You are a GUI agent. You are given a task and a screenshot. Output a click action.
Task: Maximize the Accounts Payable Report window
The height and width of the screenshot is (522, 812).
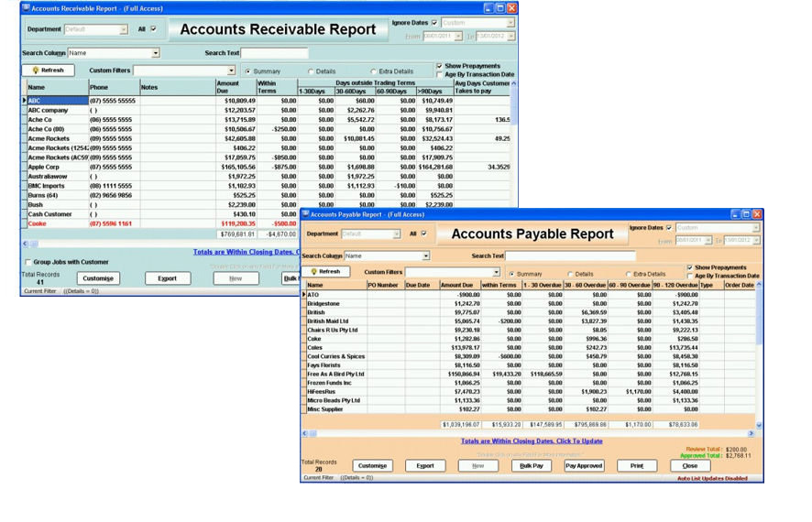pyautogui.click(x=745, y=214)
